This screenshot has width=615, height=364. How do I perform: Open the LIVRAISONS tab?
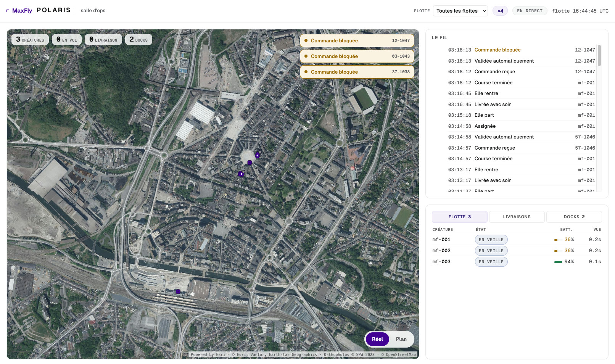517,217
